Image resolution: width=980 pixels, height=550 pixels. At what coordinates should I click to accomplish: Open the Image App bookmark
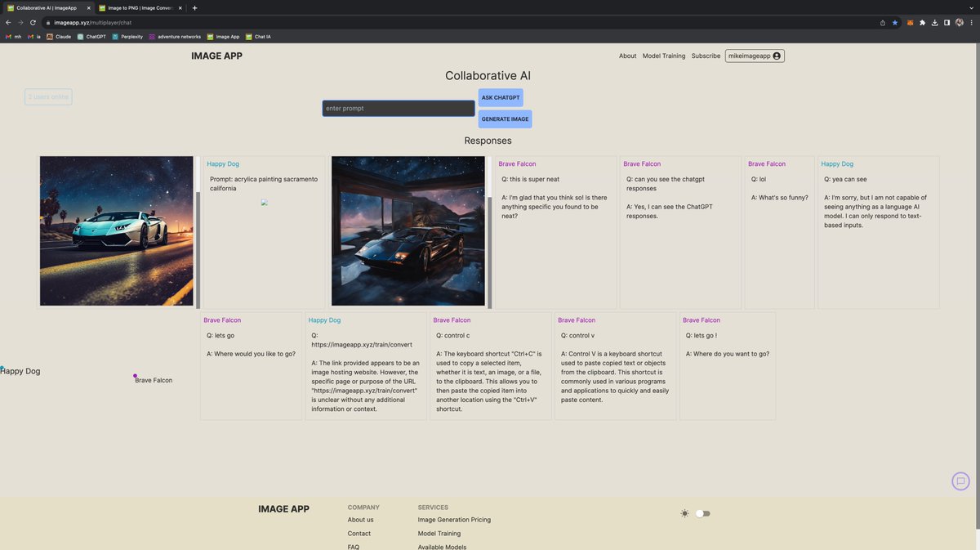pyautogui.click(x=223, y=37)
